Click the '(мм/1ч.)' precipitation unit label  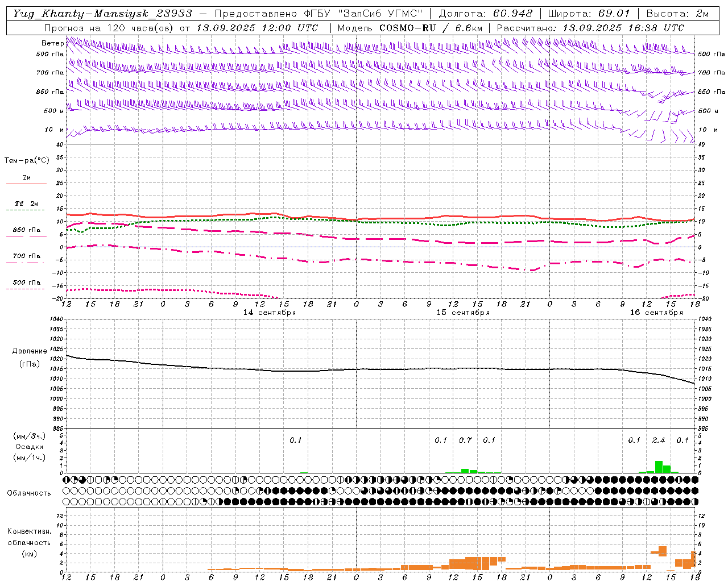pos(30,458)
